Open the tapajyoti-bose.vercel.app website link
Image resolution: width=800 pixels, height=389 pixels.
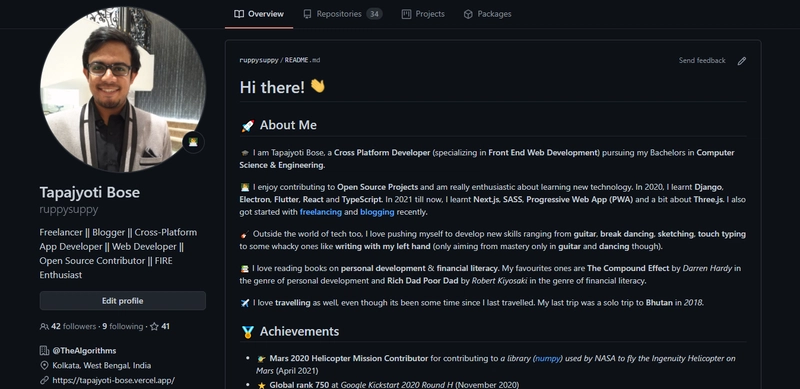pyautogui.click(x=113, y=380)
